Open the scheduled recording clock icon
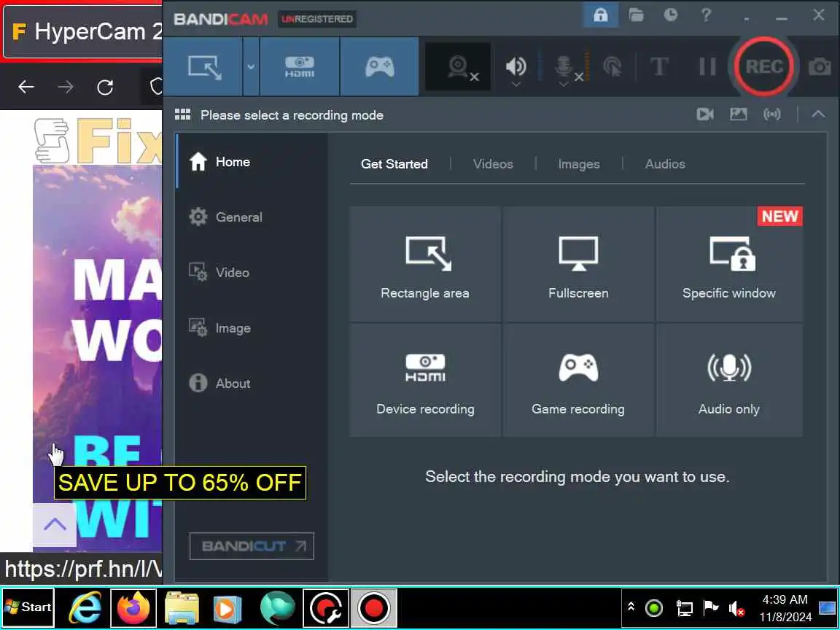Viewport: 840px width, 630px height. 671,15
